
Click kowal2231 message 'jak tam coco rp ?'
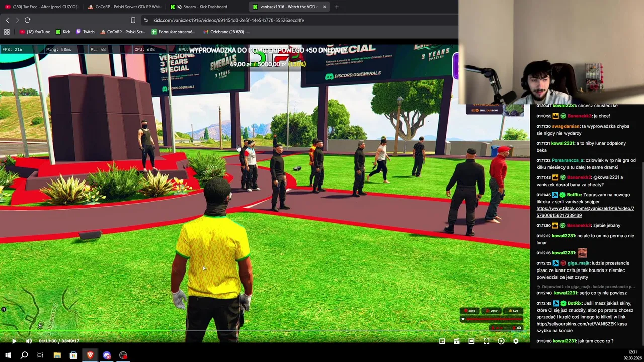(x=596, y=341)
